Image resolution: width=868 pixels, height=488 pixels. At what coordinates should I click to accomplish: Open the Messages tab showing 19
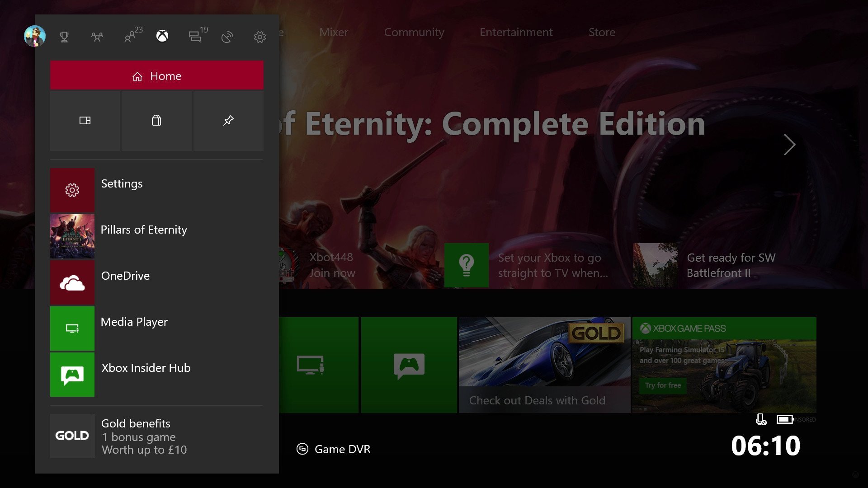pyautogui.click(x=198, y=35)
